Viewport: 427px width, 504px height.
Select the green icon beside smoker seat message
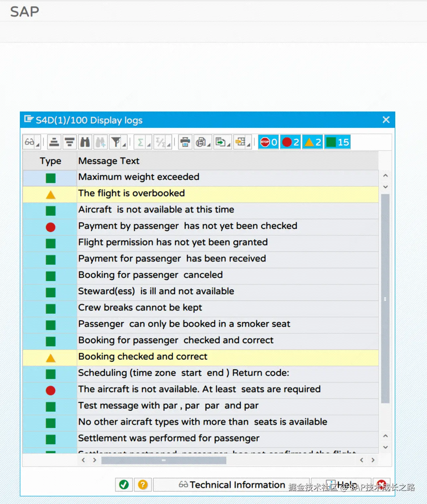tap(51, 325)
